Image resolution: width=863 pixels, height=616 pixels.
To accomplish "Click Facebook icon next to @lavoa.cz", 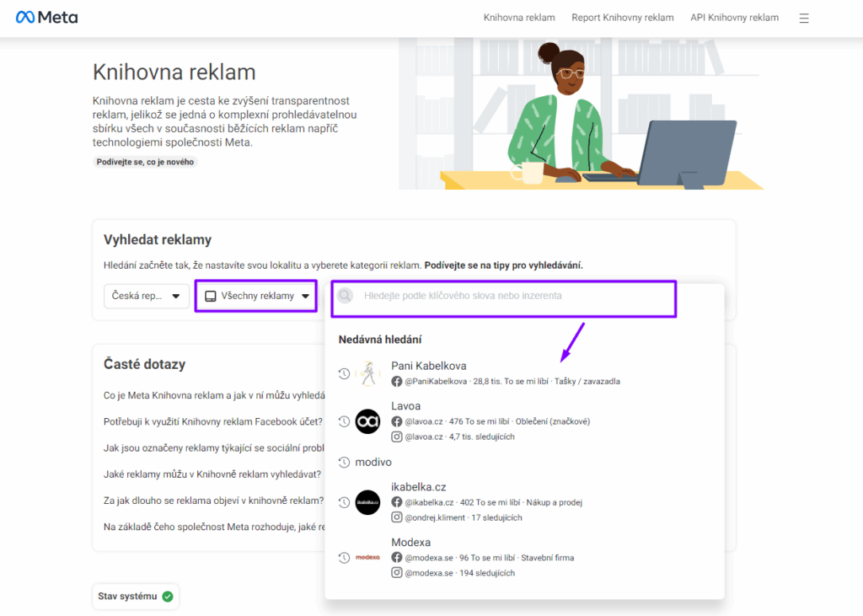I will [396, 421].
